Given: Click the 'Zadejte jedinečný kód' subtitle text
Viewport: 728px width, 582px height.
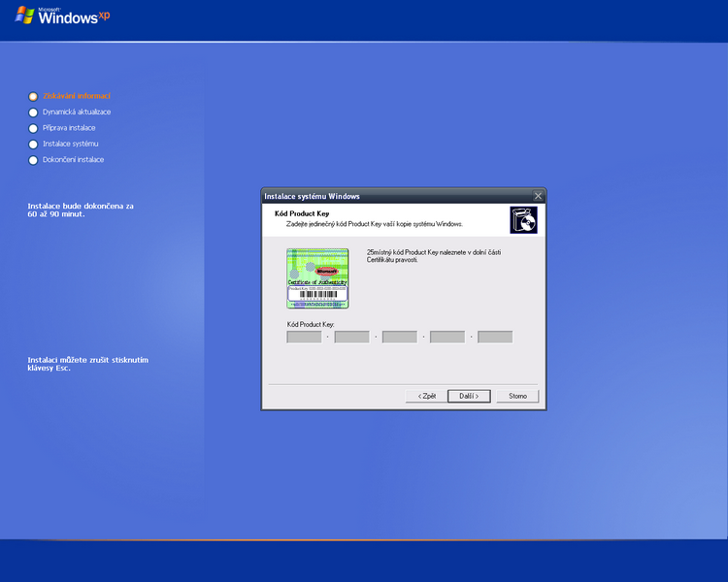Looking at the screenshot, I should pos(375,224).
